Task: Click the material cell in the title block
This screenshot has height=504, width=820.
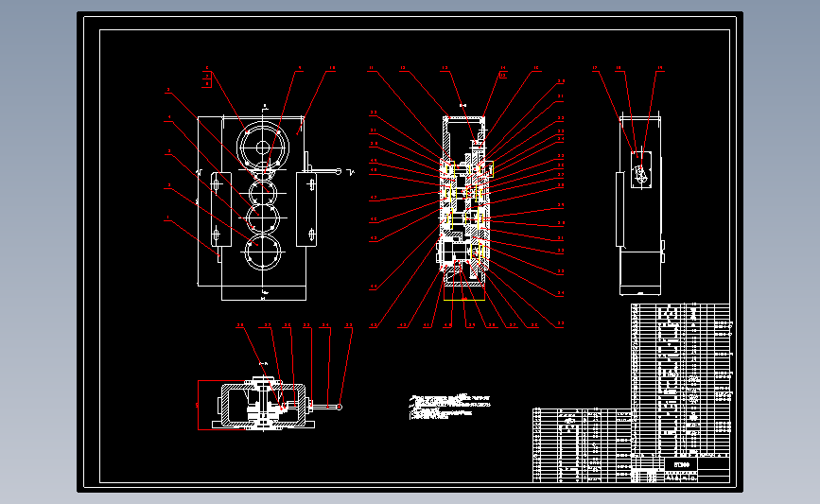Action: (x=681, y=464)
